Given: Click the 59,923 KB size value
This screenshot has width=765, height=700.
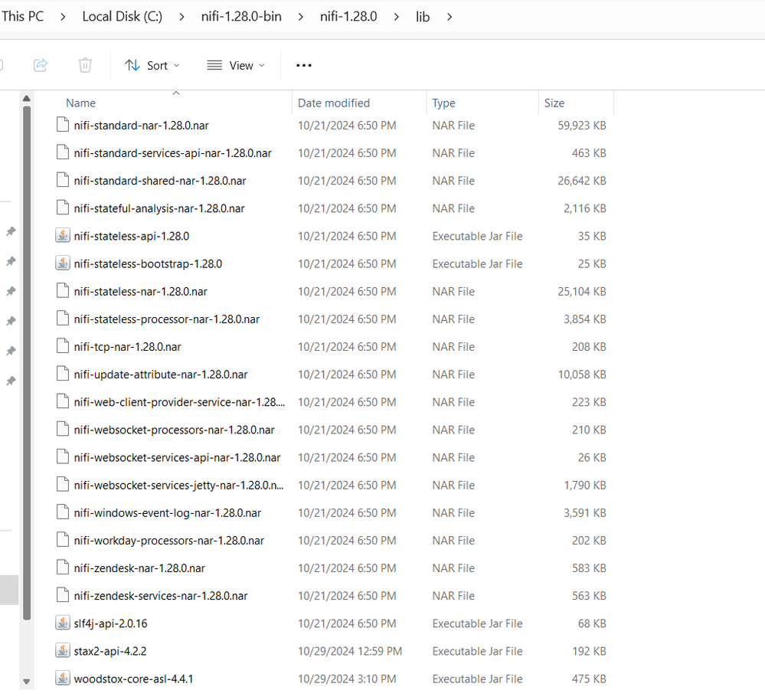Looking at the screenshot, I should [x=581, y=126].
